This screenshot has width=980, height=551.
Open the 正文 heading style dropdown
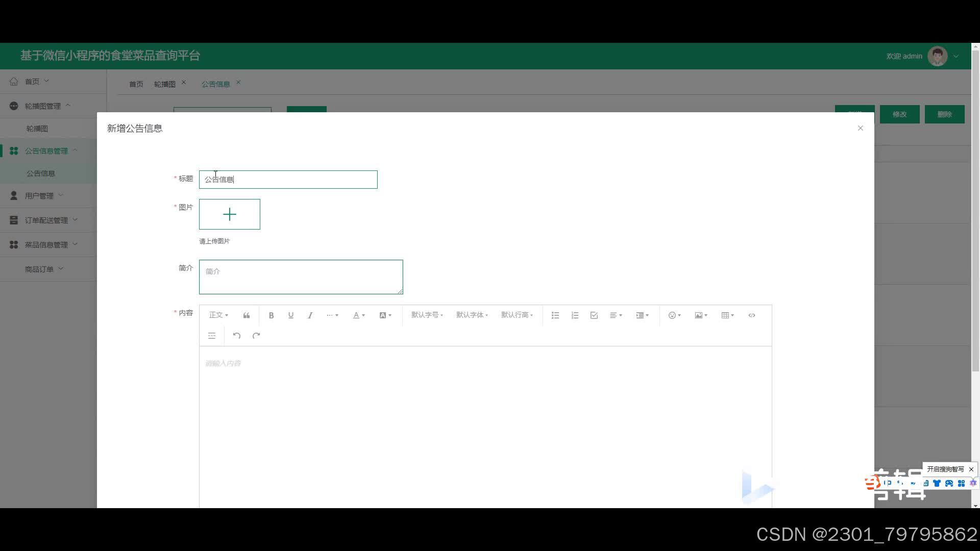218,315
